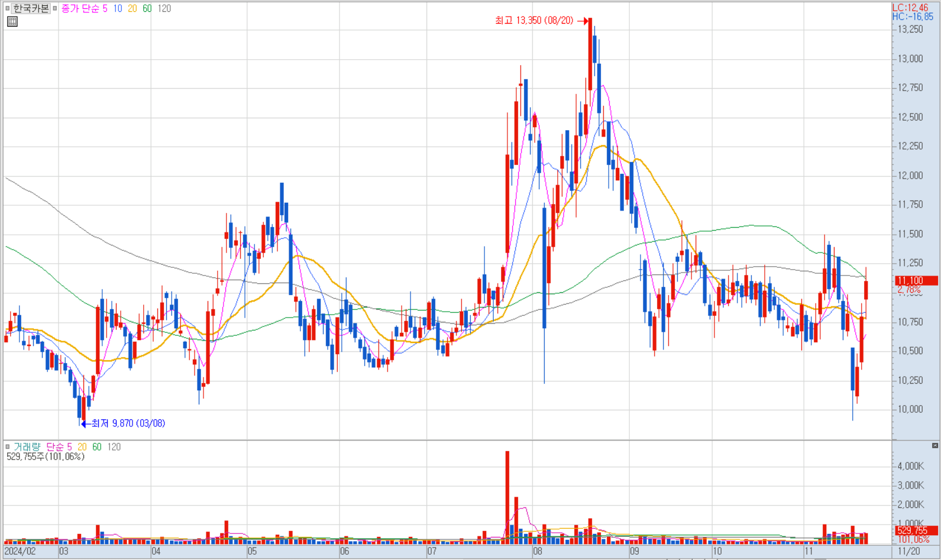Select the 60-period volume MA label
941x560 pixels.
pyautogui.click(x=96, y=447)
